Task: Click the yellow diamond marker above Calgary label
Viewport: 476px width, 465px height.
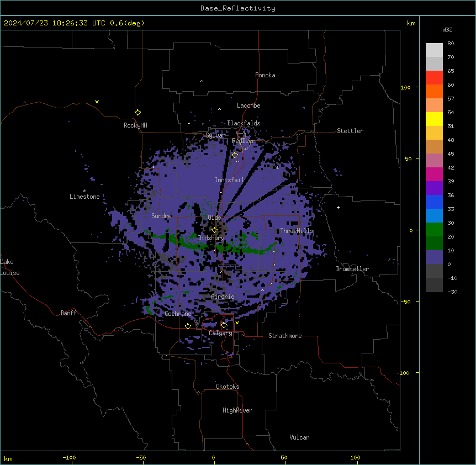Action: point(224,325)
